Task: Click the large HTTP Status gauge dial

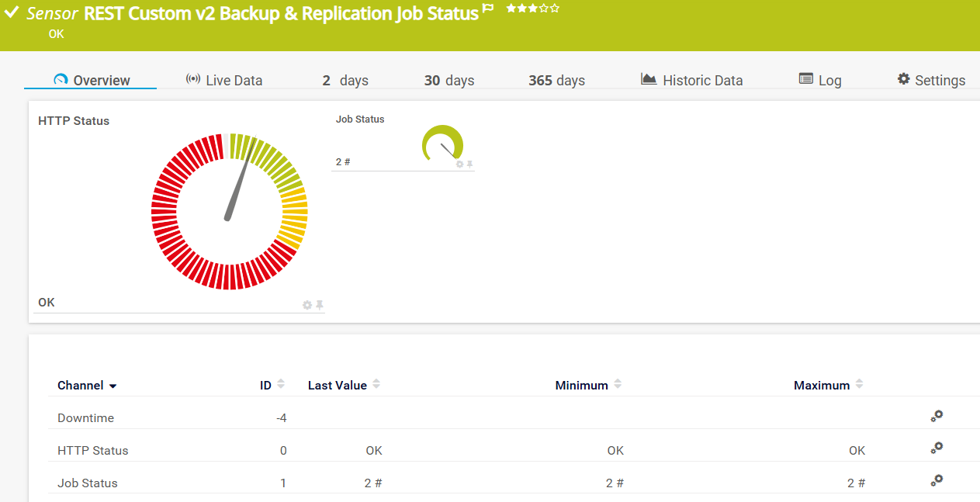Action: click(x=229, y=212)
